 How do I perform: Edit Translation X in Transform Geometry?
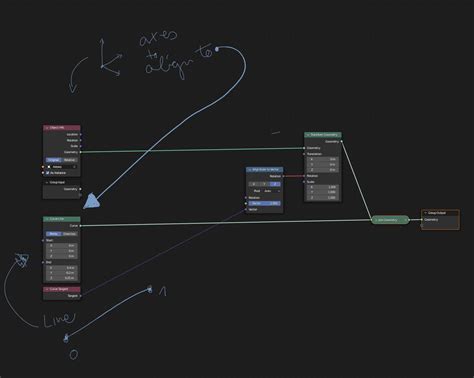click(x=323, y=159)
